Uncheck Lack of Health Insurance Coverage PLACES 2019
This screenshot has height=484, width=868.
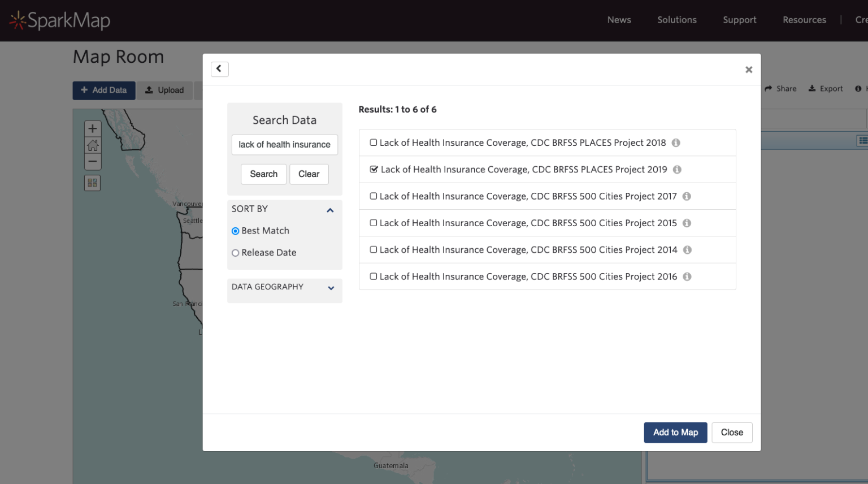coord(374,168)
